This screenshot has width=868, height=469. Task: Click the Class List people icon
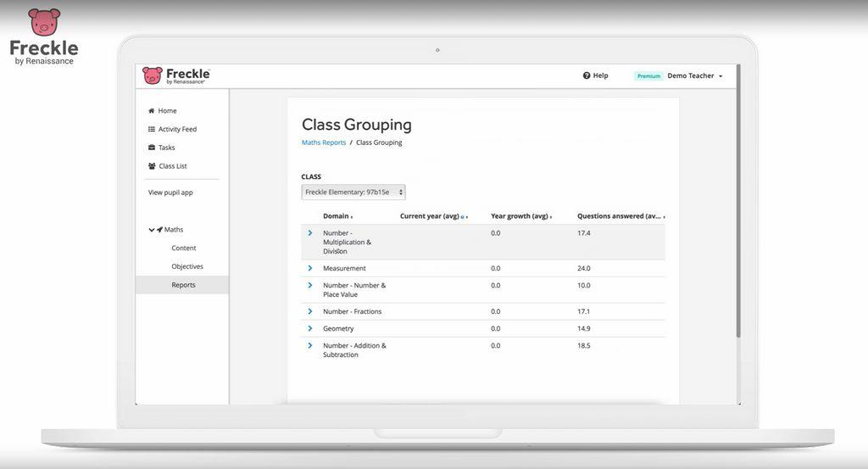tap(152, 166)
